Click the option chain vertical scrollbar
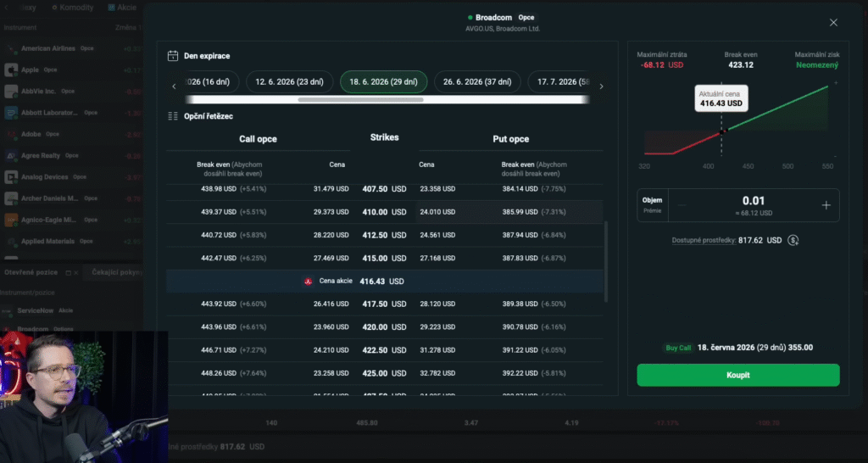This screenshot has width=868, height=463. [606, 261]
